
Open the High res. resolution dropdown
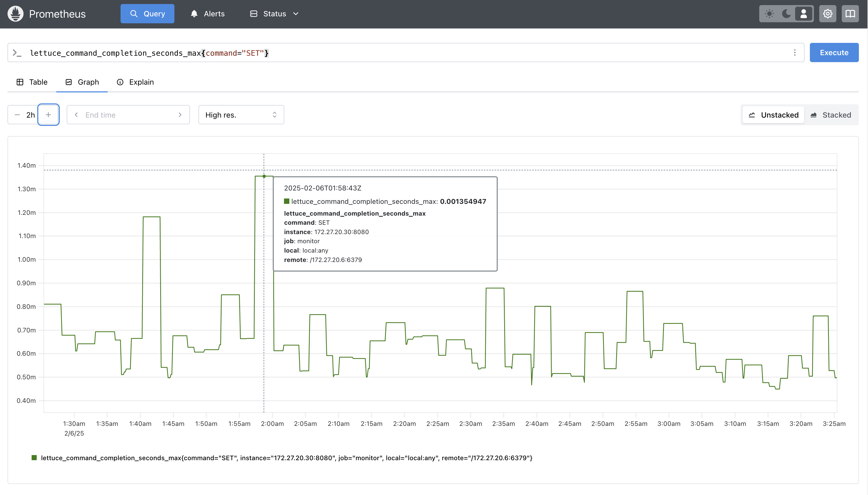(241, 115)
